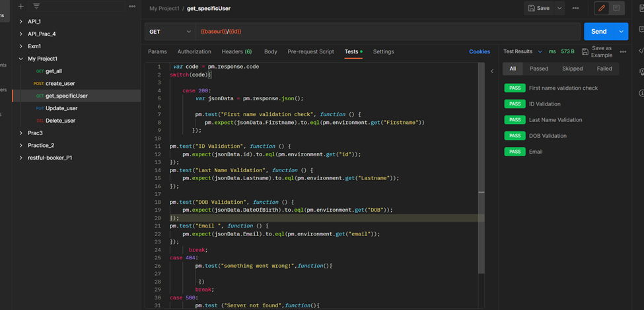Switch to comment mode icon

pyautogui.click(x=616, y=8)
